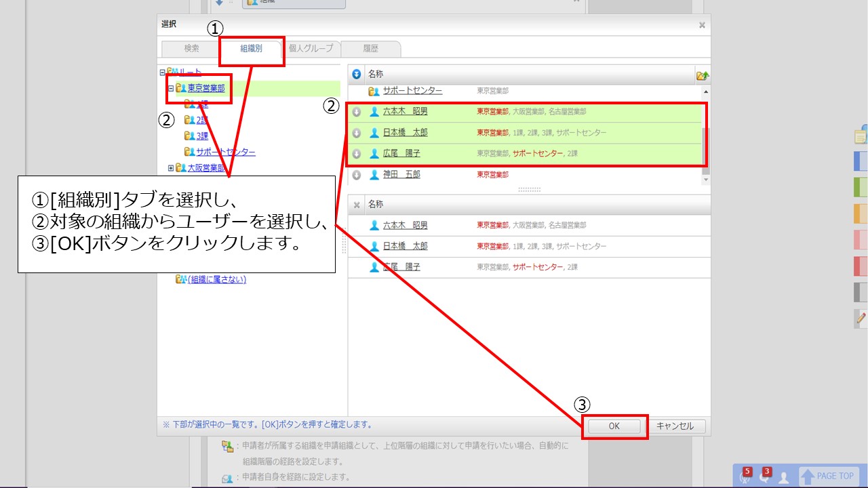Click the go-up folder icon in list header

(702, 75)
